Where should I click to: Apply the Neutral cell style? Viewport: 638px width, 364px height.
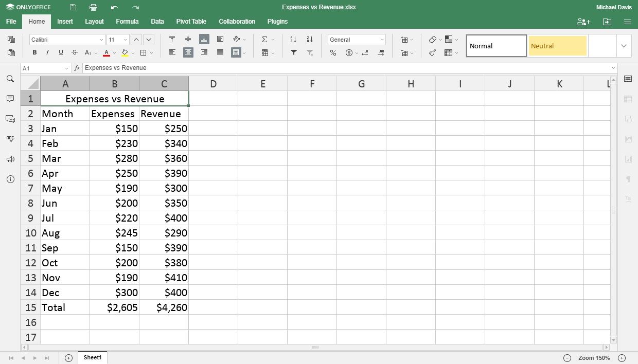point(557,46)
